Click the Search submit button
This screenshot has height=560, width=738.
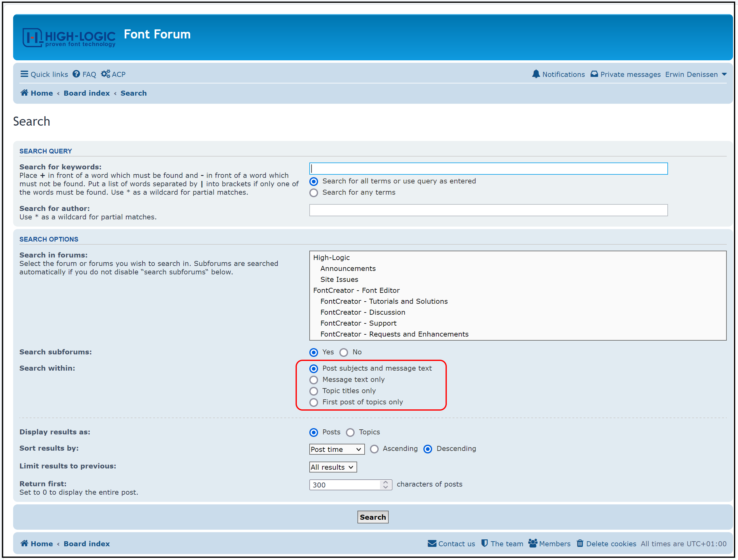373,517
